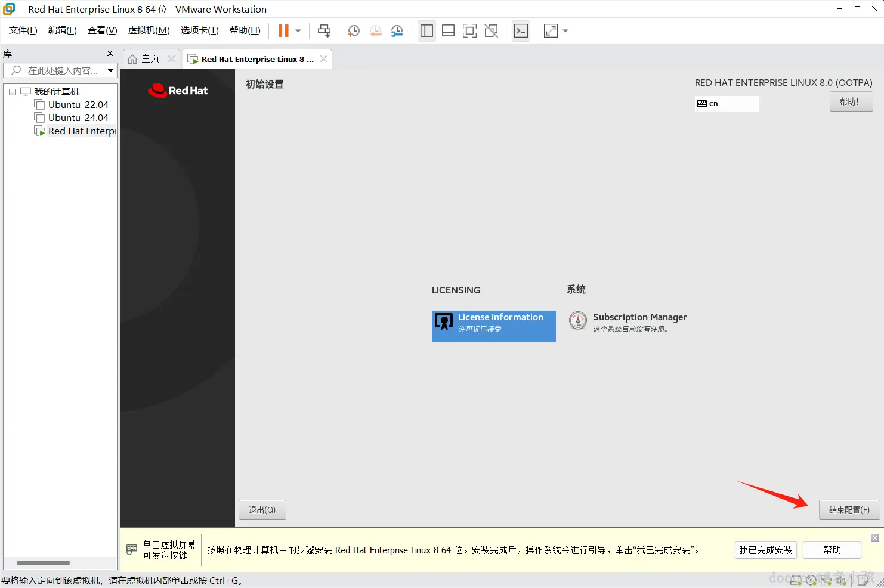Open the console view icon
The width and height of the screenshot is (884, 588).
(521, 31)
